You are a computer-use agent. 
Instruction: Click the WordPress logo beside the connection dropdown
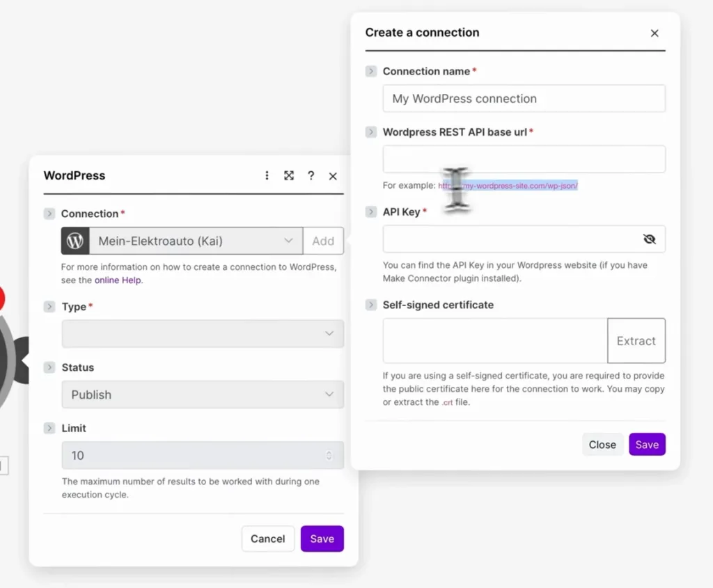(75, 241)
